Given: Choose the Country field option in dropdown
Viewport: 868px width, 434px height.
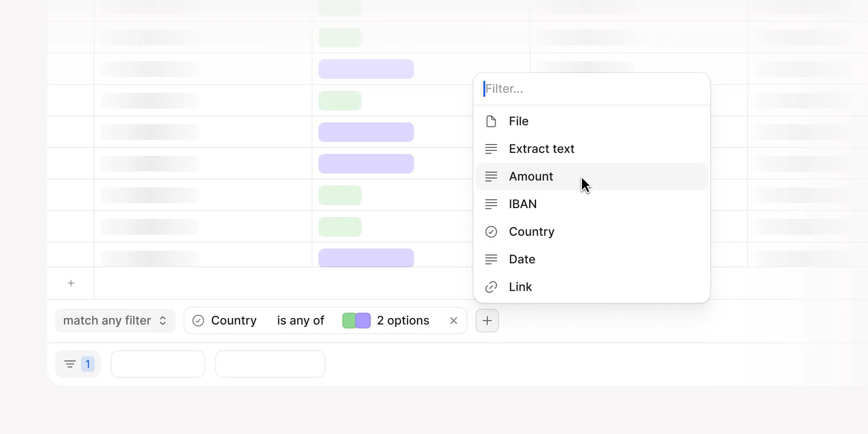Looking at the screenshot, I should [591, 232].
